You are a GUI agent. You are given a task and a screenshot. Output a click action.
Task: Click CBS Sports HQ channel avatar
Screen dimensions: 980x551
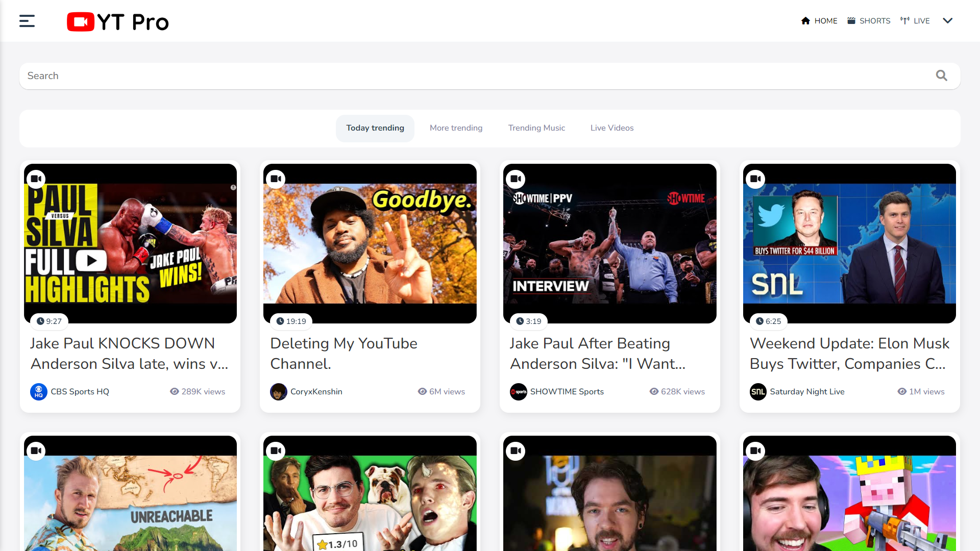(39, 392)
